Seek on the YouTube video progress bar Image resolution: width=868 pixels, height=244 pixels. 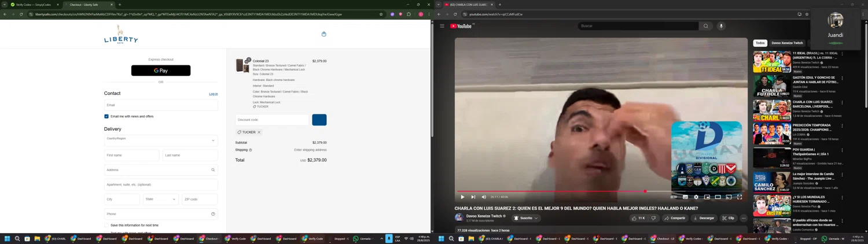[600, 191]
